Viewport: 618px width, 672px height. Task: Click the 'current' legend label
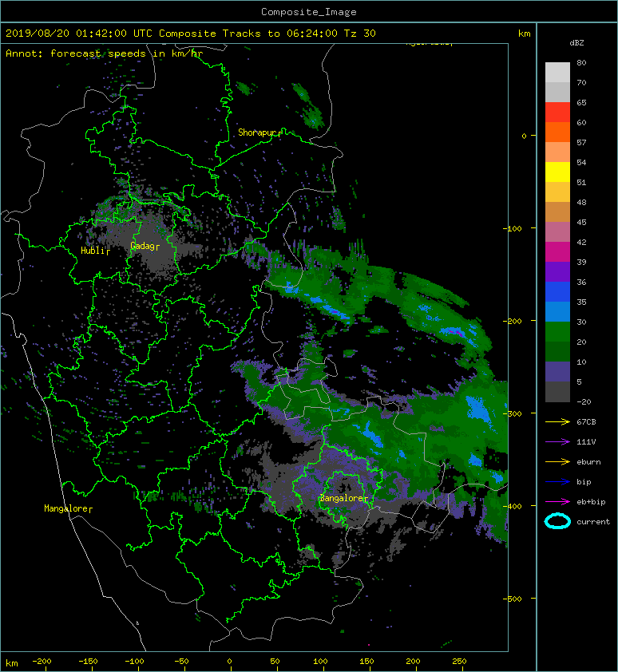coord(593,522)
